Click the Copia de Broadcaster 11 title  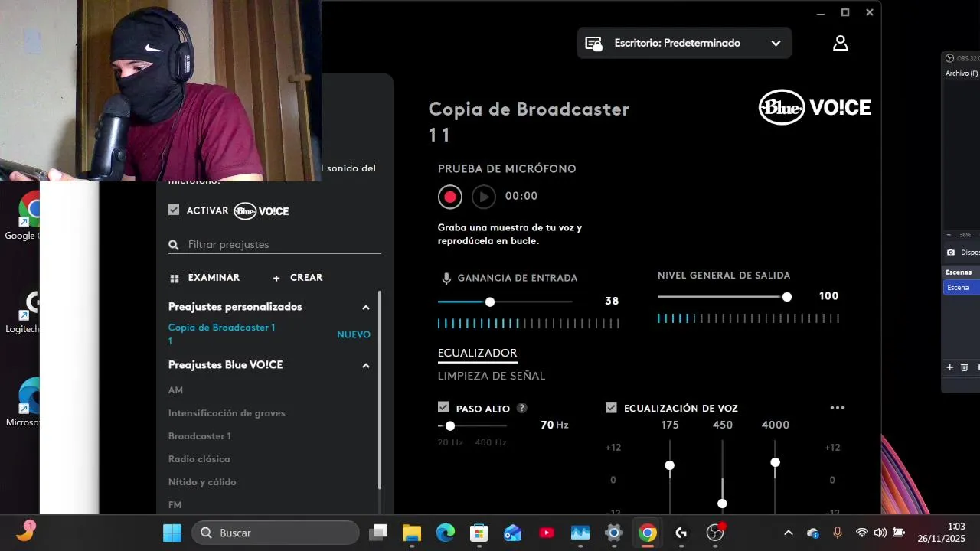pos(529,122)
